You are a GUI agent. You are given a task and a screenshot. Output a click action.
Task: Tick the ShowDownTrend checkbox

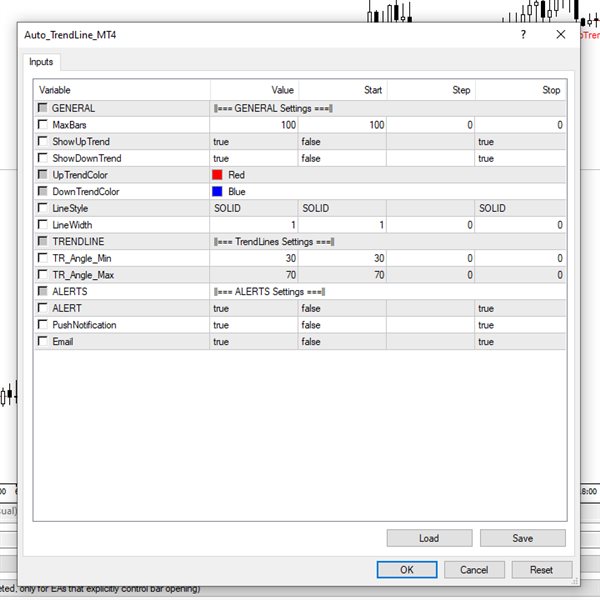click(x=42, y=158)
